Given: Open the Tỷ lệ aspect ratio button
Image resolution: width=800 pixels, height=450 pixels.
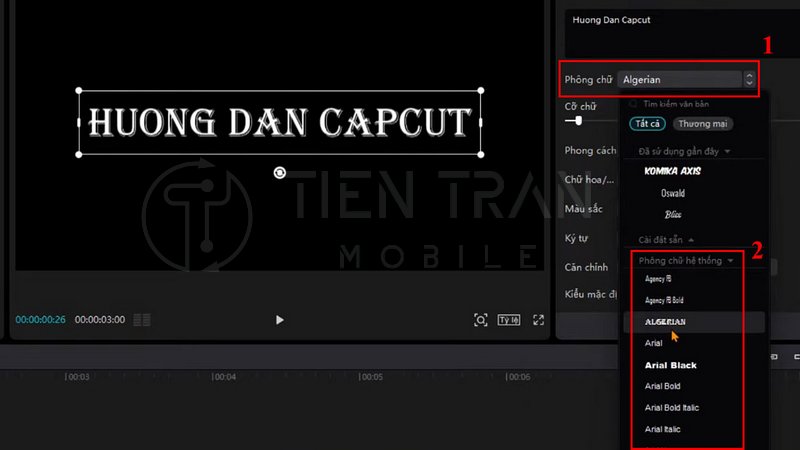Looking at the screenshot, I should click(x=509, y=320).
